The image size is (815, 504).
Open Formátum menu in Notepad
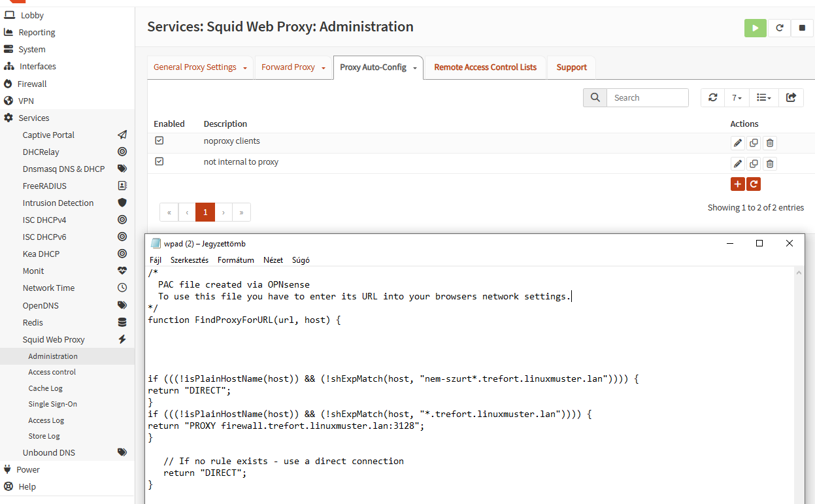(236, 260)
